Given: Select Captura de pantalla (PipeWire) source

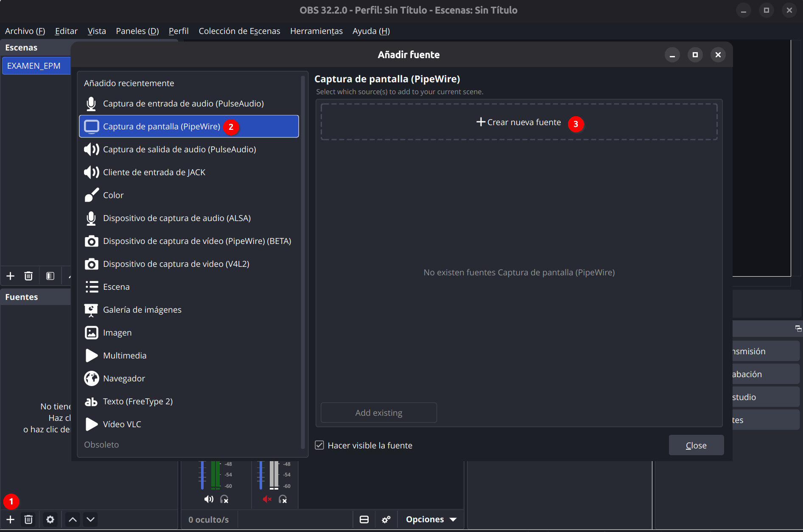Looking at the screenshot, I should pyautogui.click(x=189, y=126).
